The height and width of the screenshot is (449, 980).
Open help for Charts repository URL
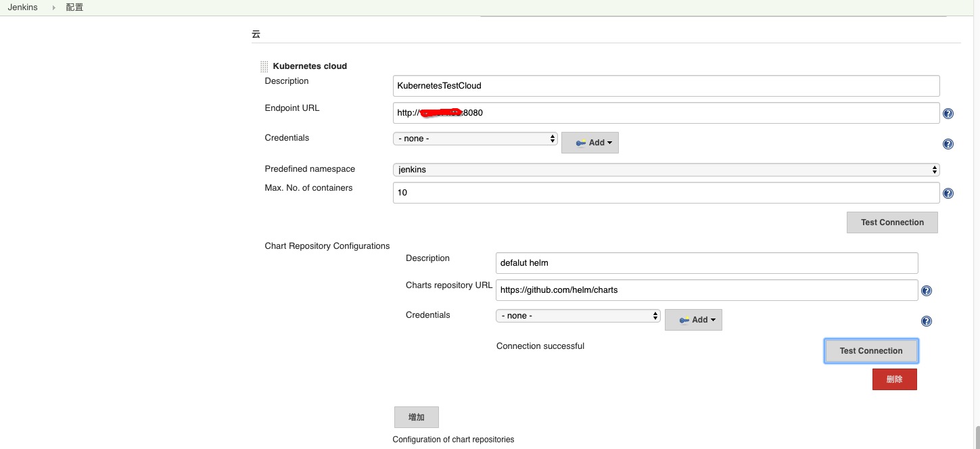click(926, 291)
